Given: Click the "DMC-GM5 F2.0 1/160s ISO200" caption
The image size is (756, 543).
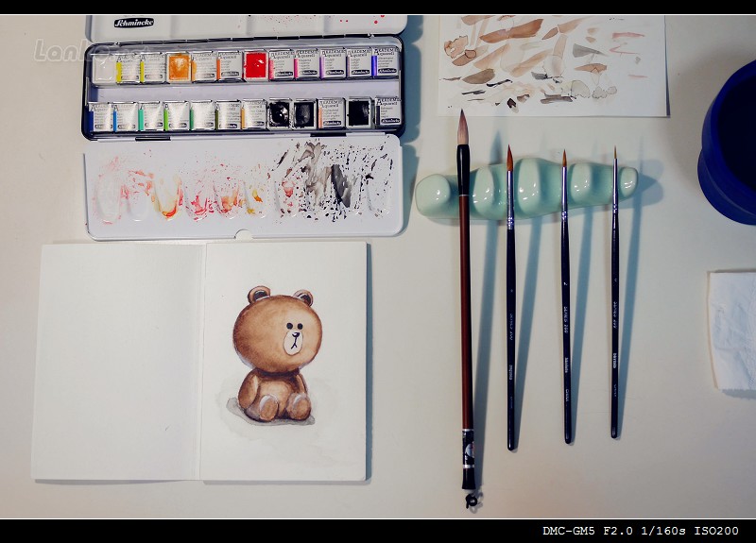Looking at the screenshot, I should click(x=641, y=531).
